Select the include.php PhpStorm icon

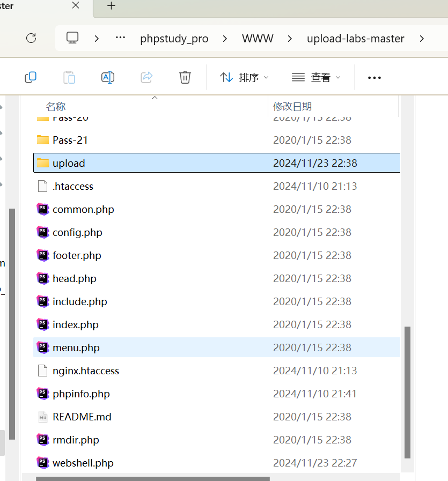click(42, 301)
